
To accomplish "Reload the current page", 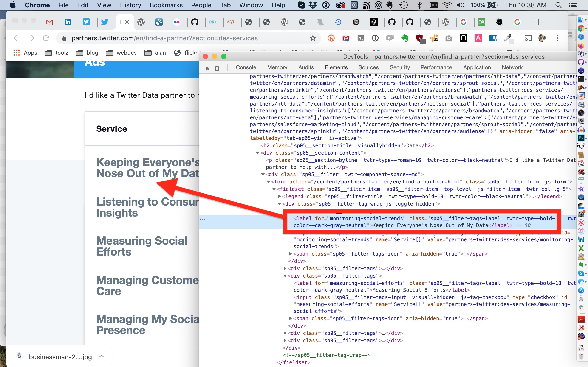I will [x=46, y=38].
